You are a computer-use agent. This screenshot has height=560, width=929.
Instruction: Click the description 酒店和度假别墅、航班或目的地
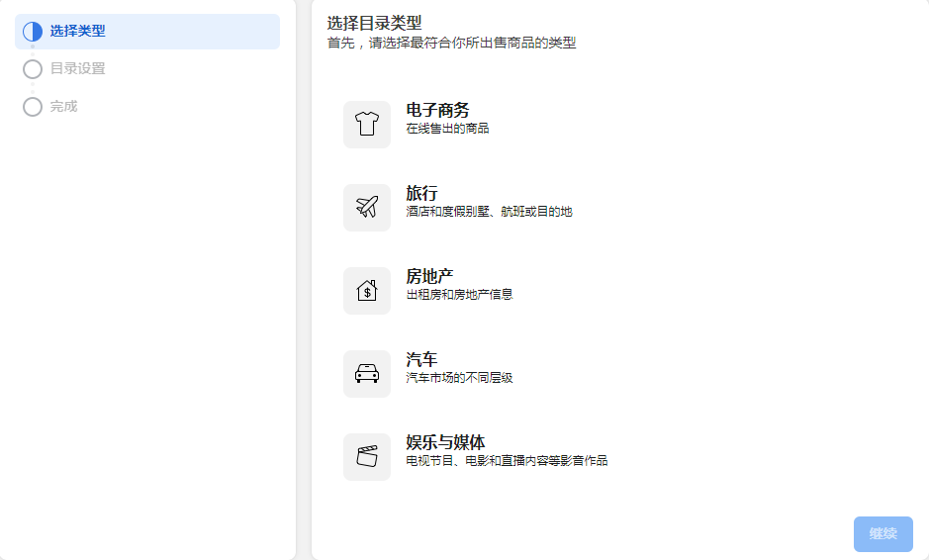pyautogui.click(x=489, y=212)
